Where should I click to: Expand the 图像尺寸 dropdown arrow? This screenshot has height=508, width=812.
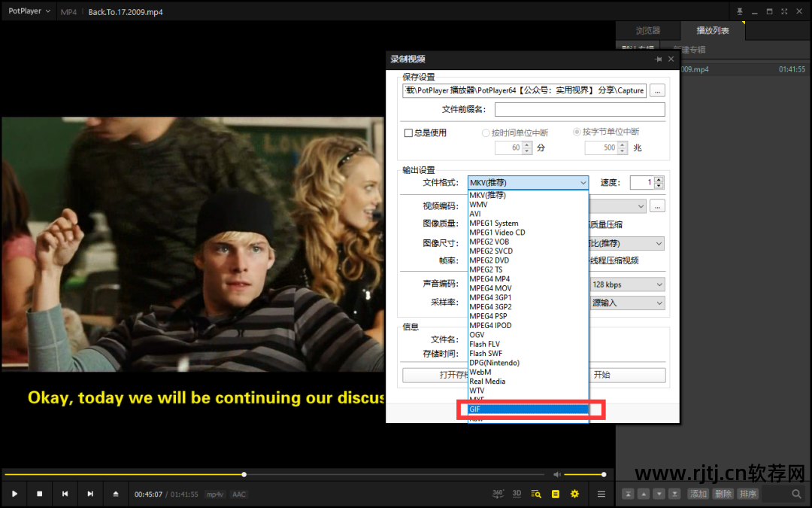tap(659, 244)
